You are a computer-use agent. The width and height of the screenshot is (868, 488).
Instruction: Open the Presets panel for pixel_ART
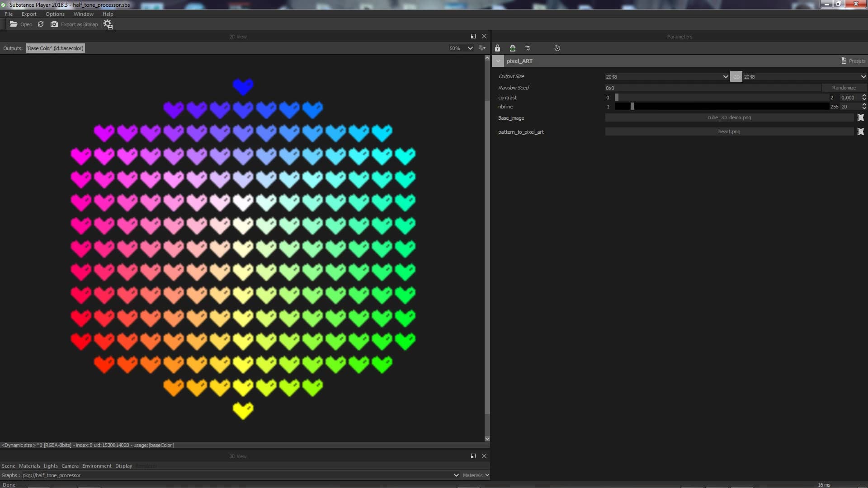tap(853, 61)
